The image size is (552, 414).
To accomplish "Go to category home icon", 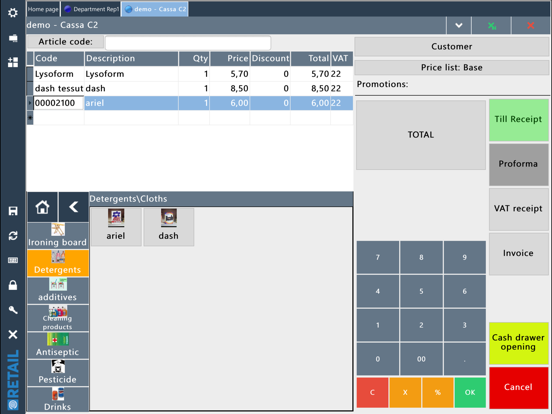I will 42,207.
